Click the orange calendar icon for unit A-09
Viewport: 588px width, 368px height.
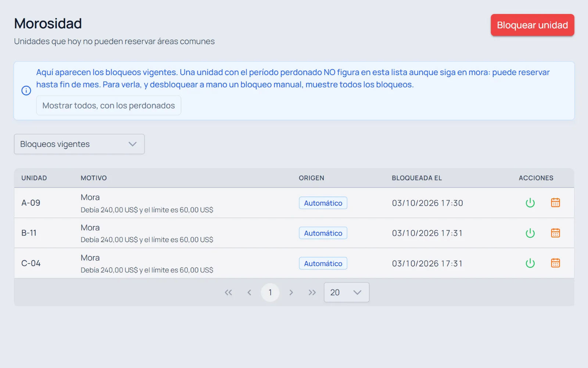tap(555, 203)
